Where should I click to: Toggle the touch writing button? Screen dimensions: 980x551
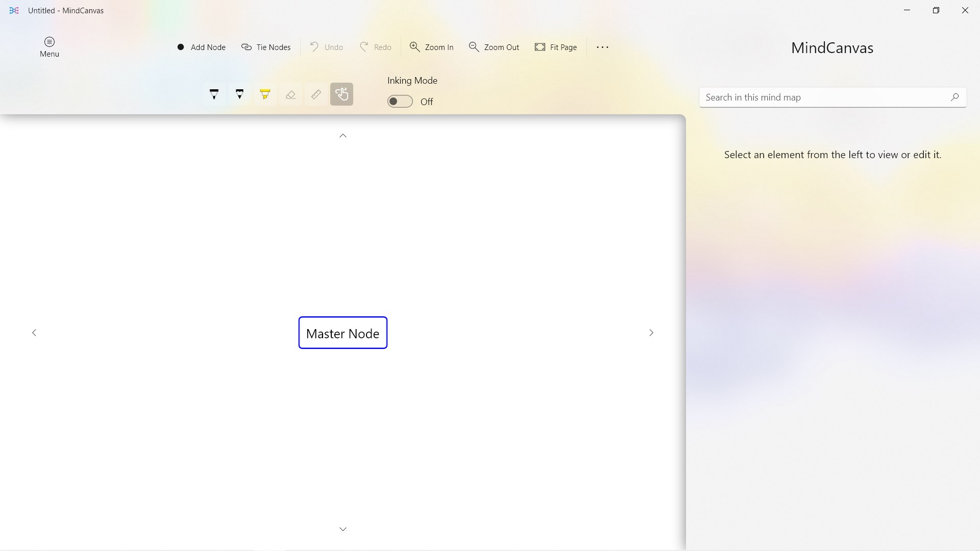click(x=341, y=94)
